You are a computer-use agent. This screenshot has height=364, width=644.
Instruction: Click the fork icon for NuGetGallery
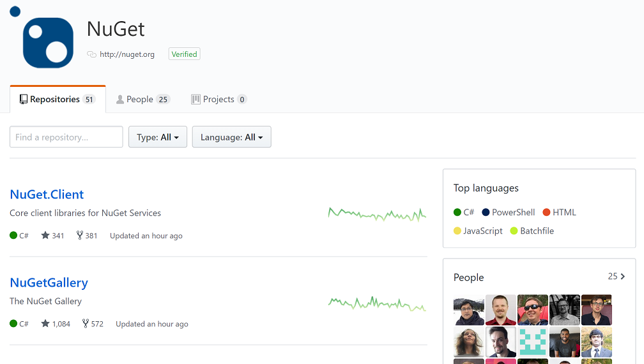click(86, 323)
